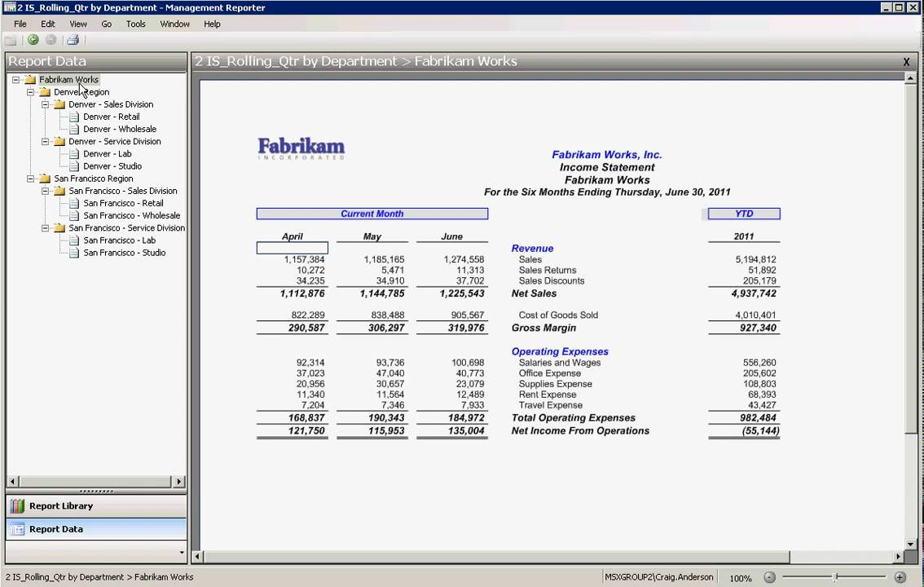Click the MSXGROUP2\Craig.Anderson status bar entry
The width and height of the screenshot is (924, 587).
click(659, 577)
